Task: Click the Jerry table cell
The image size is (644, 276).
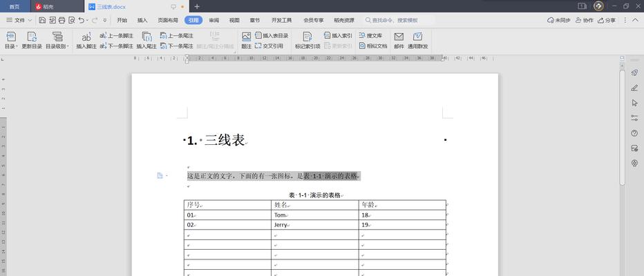Action: (x=314, y=225)
